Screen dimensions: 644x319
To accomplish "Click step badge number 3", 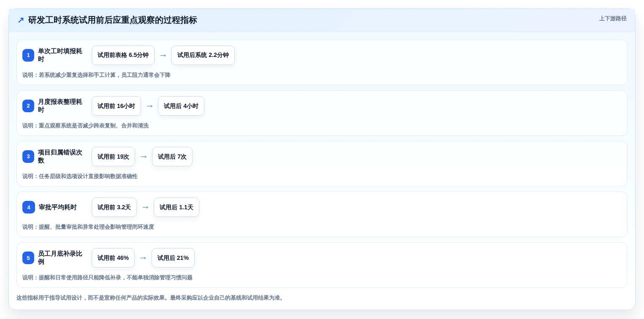I will click(x=28, y=157).
